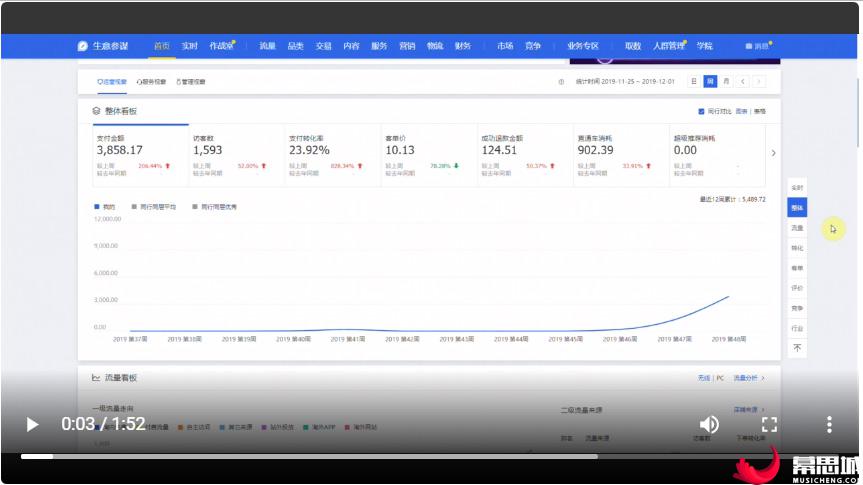Jump to 竞争 in side anchor menu
This screenshot has width=863, height=485.
point(797,308)
